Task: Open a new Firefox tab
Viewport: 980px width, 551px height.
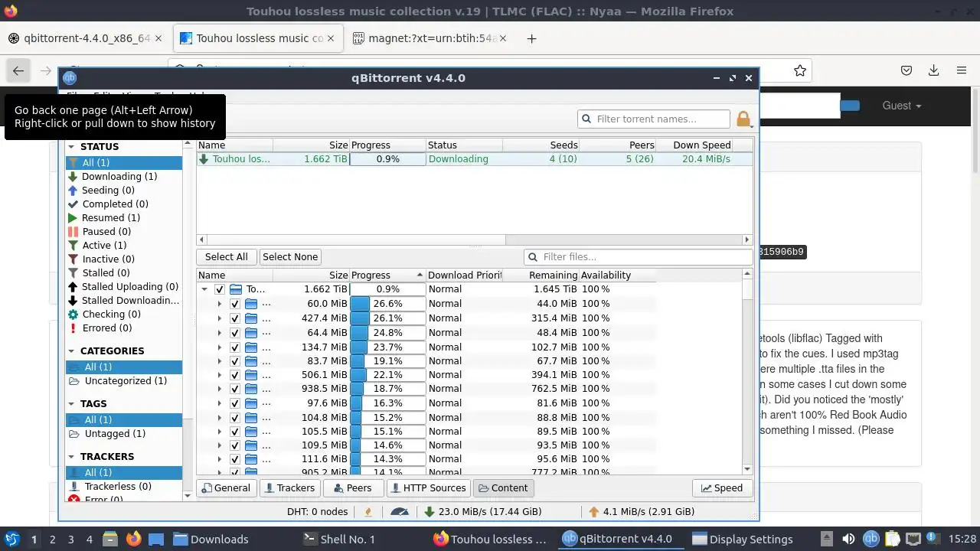Action: tap(531, 38)
